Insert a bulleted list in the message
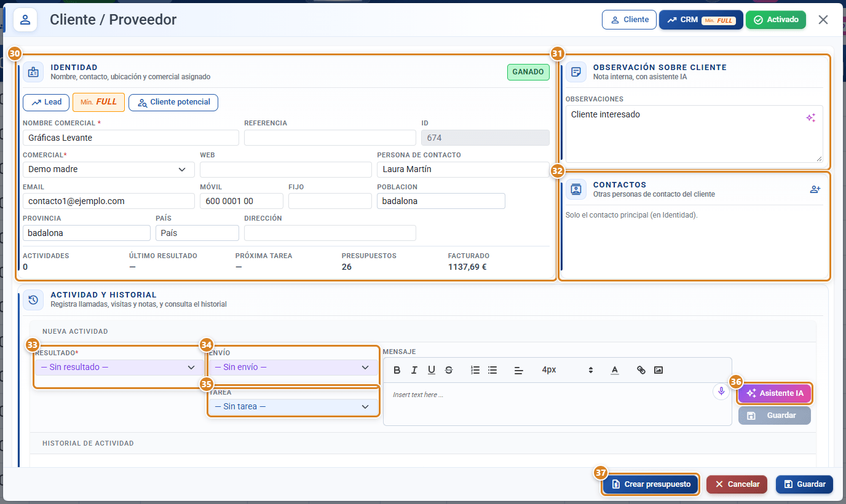Image resolution: width=846 pixels, height=504 pixels. click(x=492, y=370)
